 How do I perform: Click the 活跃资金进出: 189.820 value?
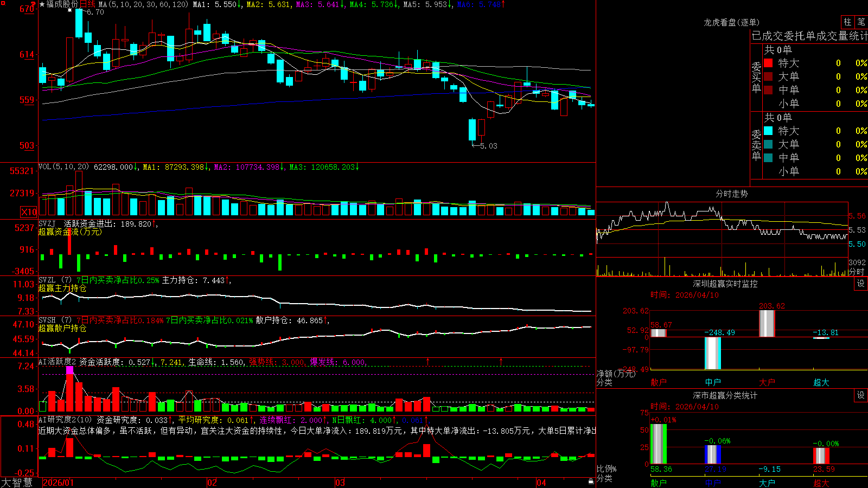(110, 223)
